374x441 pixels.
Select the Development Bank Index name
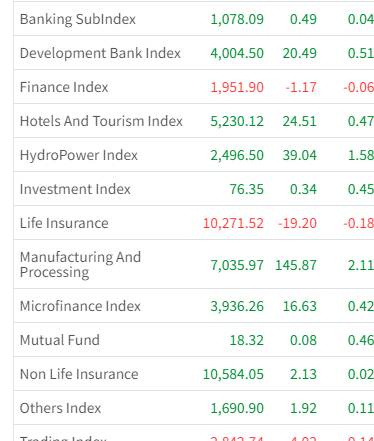[100, 53]
